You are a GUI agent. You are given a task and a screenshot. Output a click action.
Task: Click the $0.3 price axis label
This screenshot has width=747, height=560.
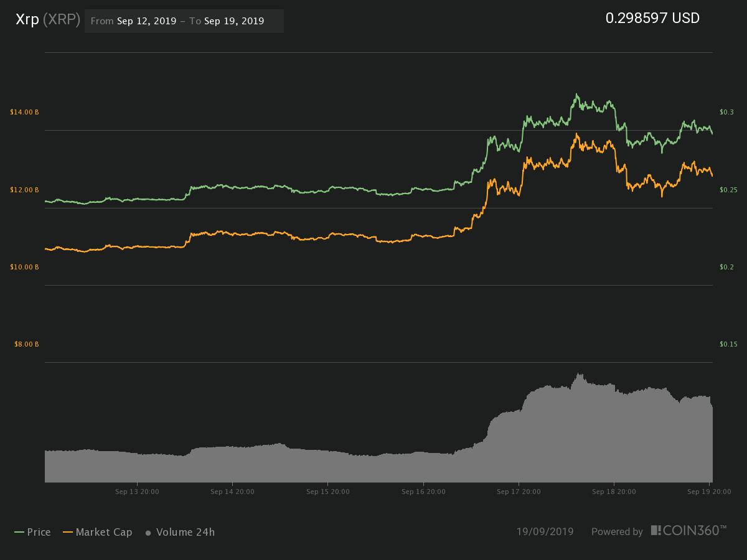[x=727, y=112]
